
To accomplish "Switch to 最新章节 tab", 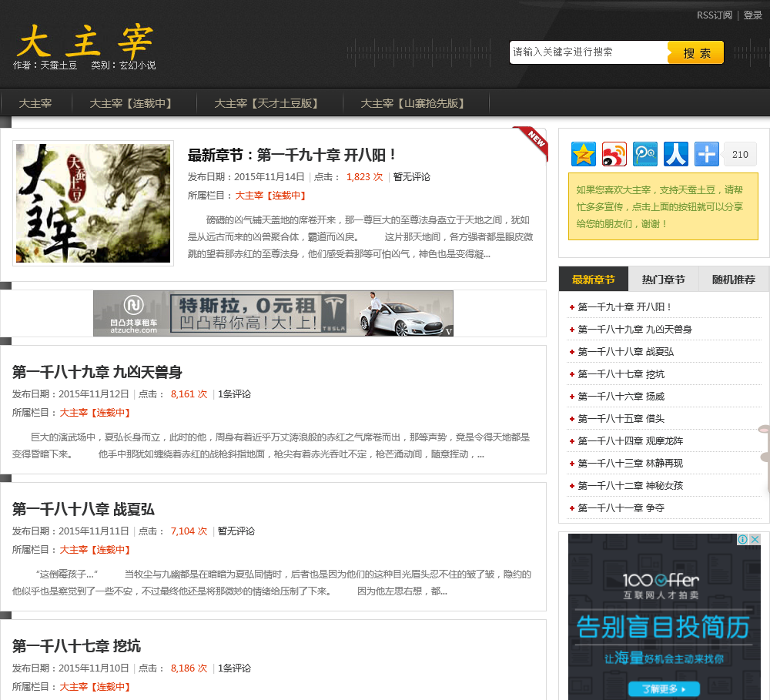I will pyautogui.click(x=593, y=280).
